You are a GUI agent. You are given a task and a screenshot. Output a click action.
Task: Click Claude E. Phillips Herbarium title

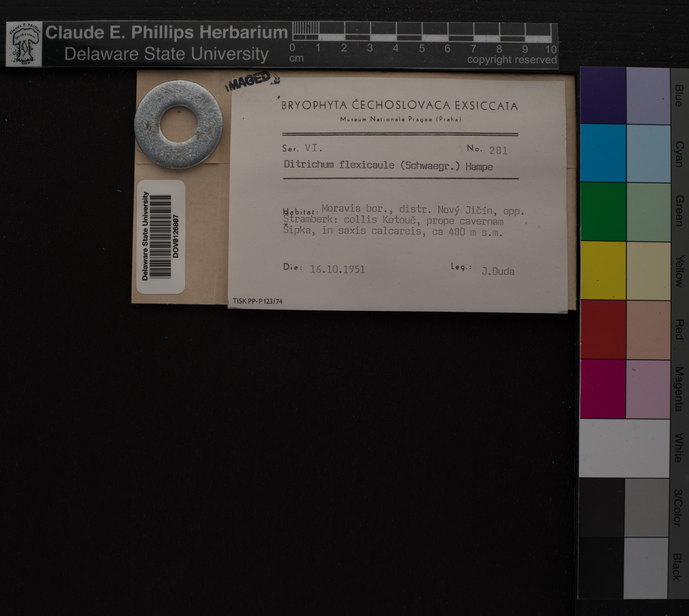[166, 33]
